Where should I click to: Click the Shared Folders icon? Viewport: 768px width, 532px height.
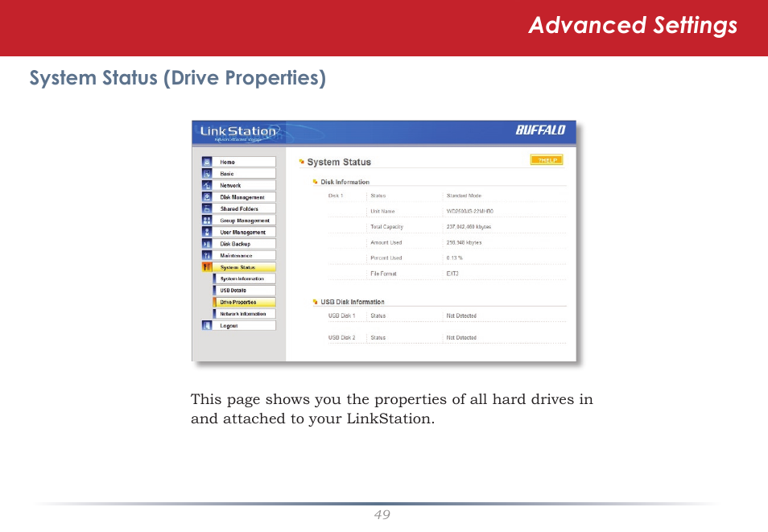(x=207, y=208)
